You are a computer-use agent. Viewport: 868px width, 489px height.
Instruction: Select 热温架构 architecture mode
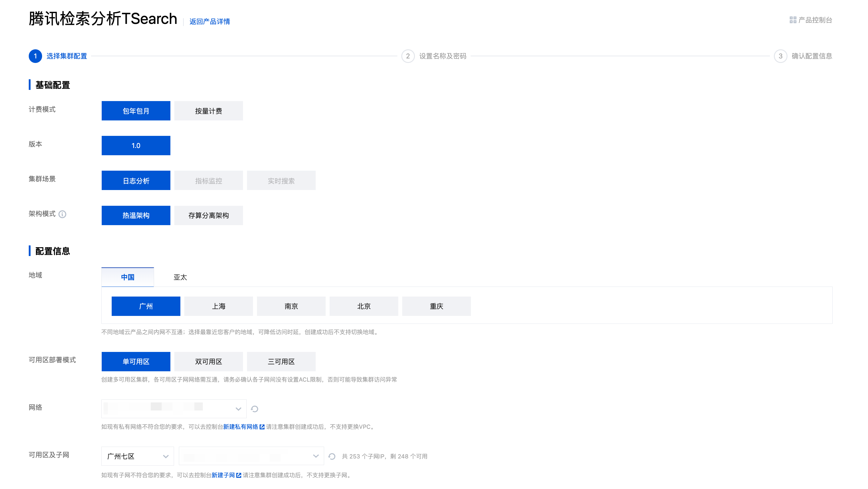pos(136,215)
